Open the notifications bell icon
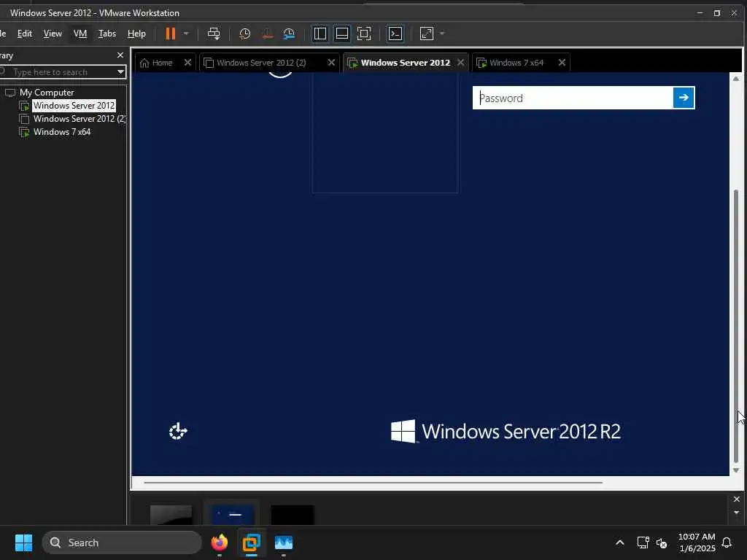The image size is (747, 560). [x=727, y=542]
